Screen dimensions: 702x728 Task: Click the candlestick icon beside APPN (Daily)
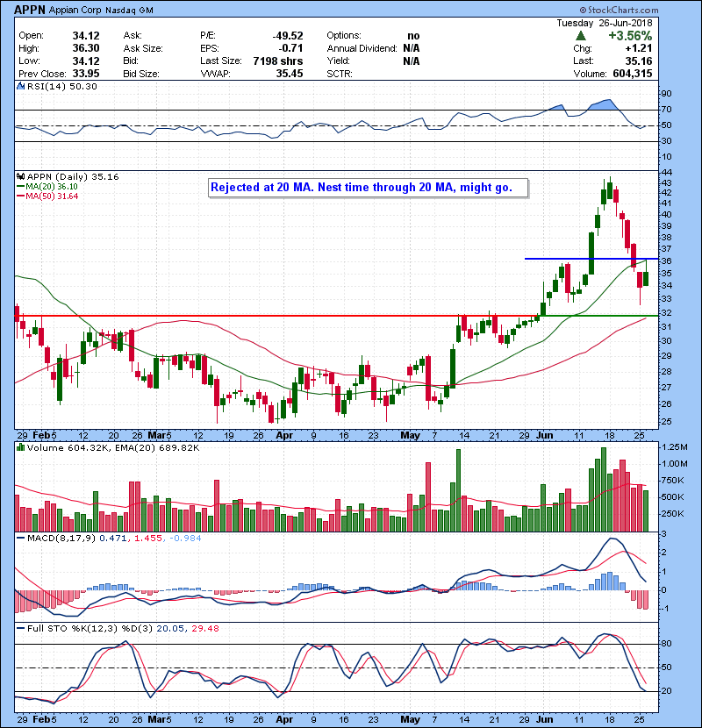(x=20, y=176)
